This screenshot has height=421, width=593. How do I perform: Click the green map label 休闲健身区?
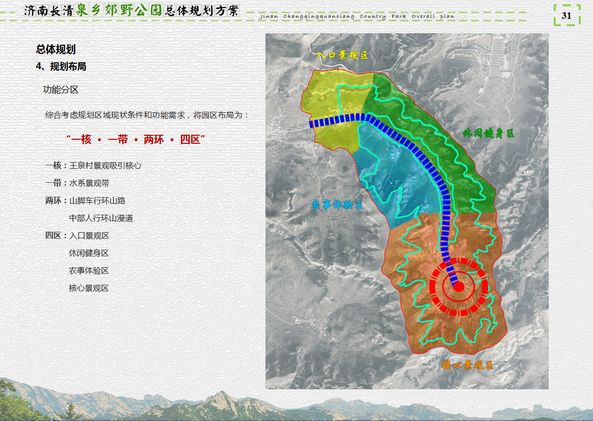click(488, 133)
